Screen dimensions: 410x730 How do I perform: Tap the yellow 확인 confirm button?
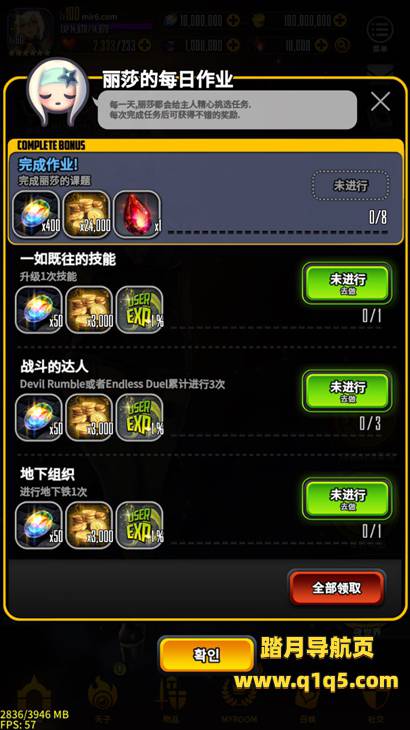207,655
